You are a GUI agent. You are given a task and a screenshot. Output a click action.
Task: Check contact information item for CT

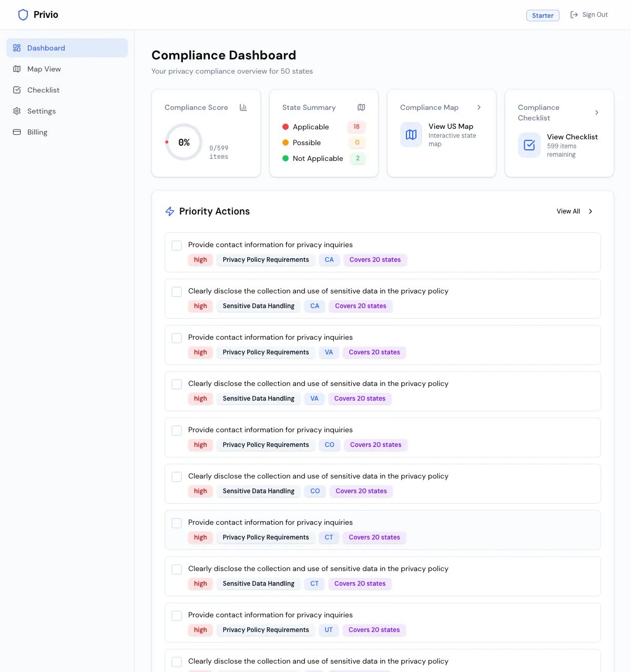click(x=177, y=523)
